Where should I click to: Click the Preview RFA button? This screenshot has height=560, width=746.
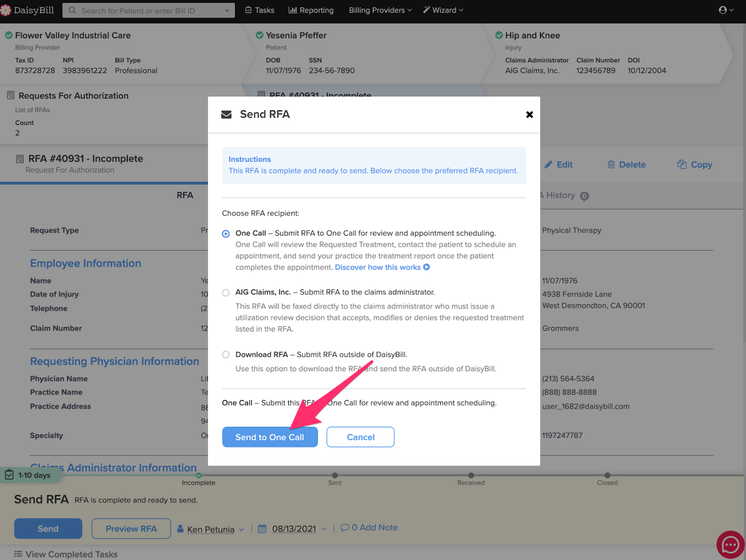(x=131, y=529)
